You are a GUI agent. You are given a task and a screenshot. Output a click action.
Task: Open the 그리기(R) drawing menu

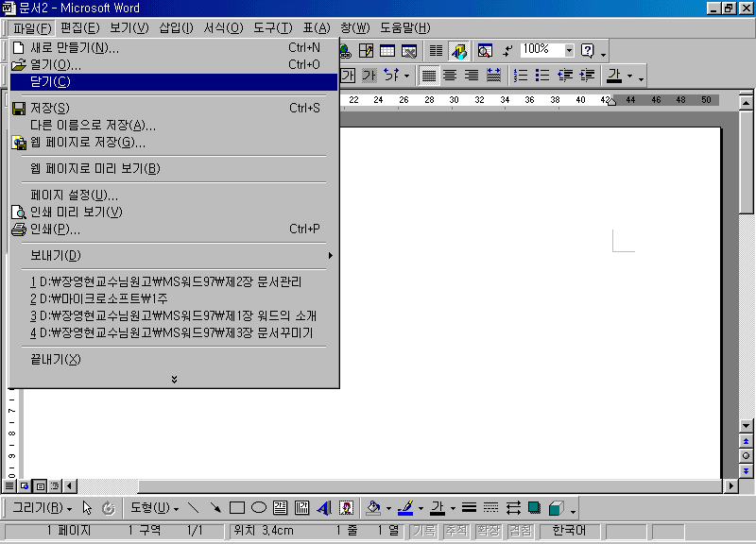tap(43, 508)
